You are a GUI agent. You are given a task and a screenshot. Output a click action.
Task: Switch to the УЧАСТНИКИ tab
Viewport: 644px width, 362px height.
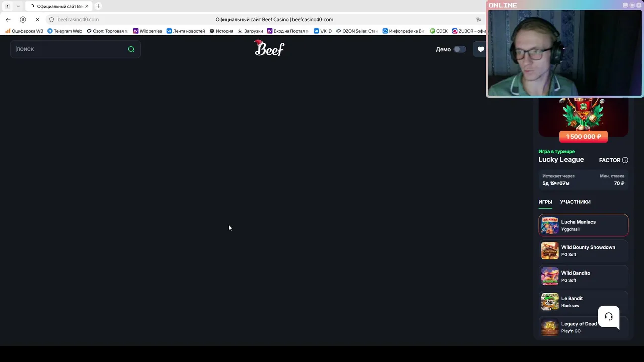[575, 202]
